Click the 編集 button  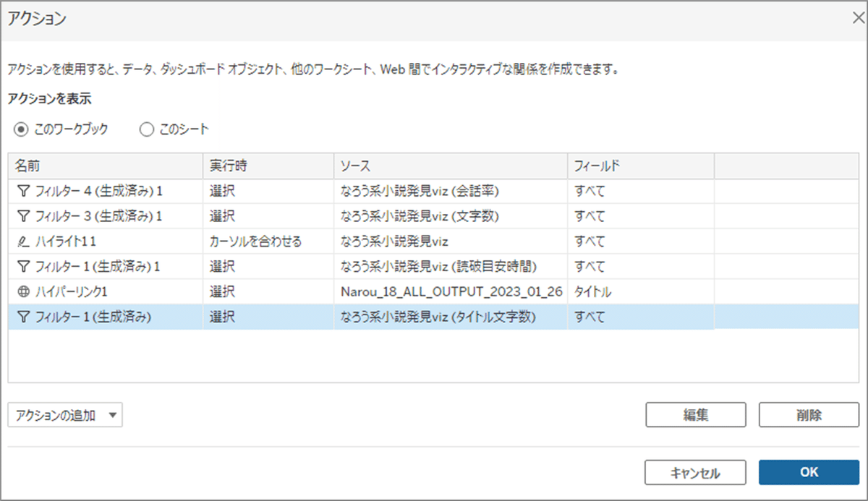coord(695,415)
